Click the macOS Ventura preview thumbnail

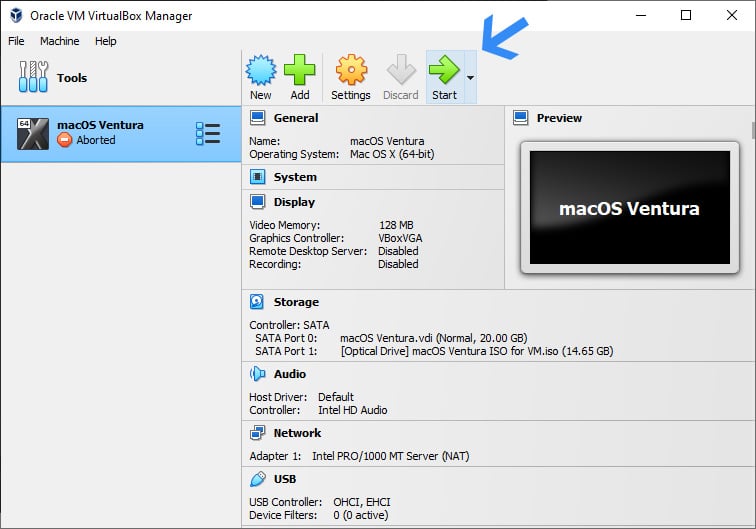coord(630,207)
